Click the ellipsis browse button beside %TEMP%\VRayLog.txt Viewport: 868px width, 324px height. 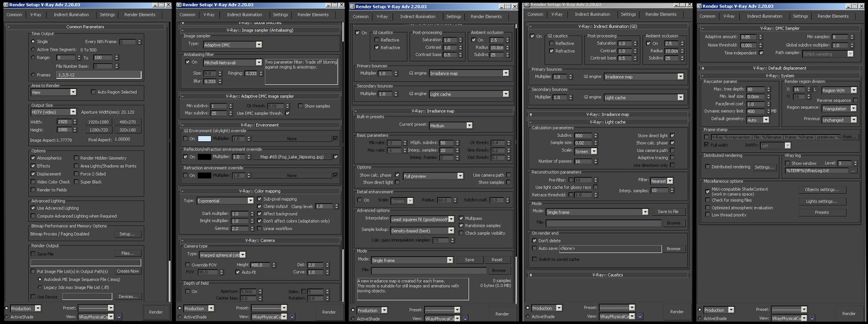pyautogui.click(x=853, y=171)
